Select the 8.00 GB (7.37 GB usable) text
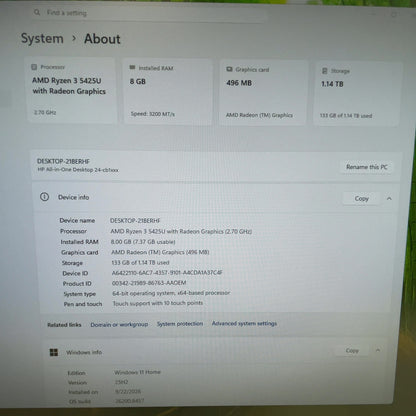The width and height of the screenshot is (416, 416). 143,242
